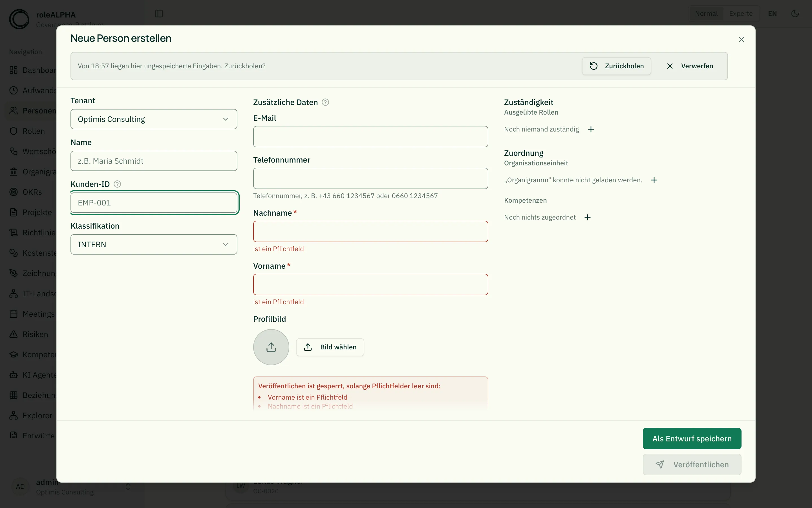Change language to EN
This screenshot has width=812, height=508.
point(773,14)
